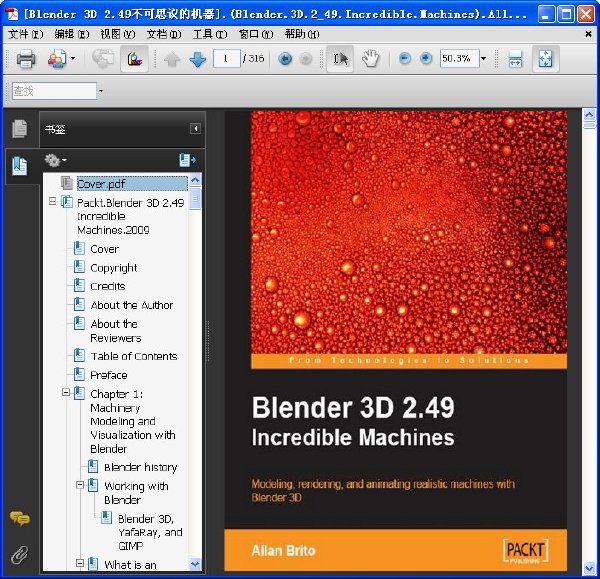Open the 帮助 (Help) menu
The width and height of the screenshot is (600, 579).
302,34
